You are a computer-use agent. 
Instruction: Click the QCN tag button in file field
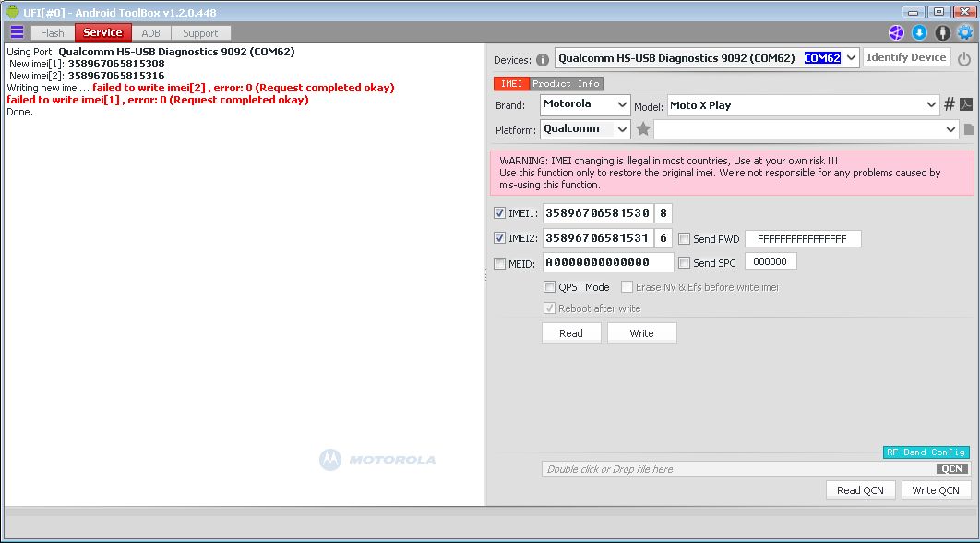click(x=952, y=468)
